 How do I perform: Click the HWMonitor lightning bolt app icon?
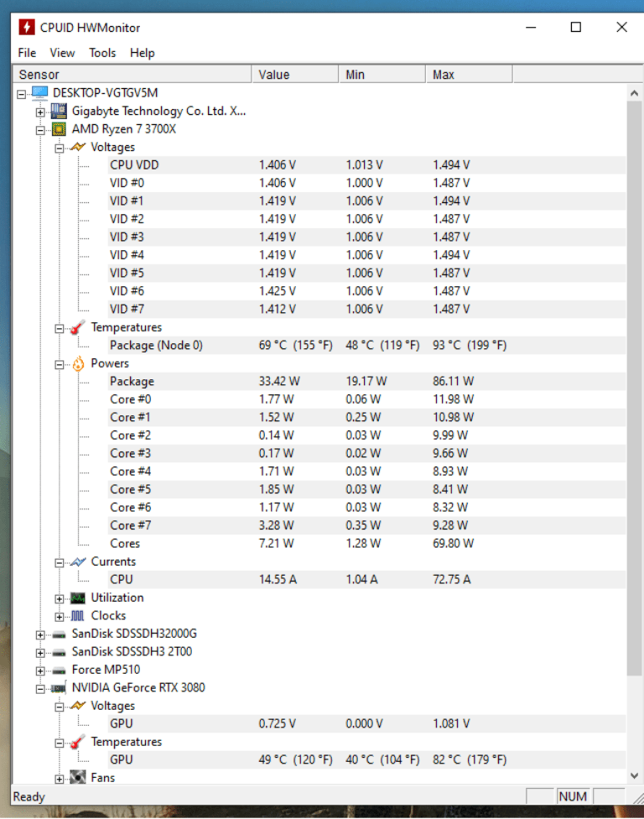pos(27,27)
